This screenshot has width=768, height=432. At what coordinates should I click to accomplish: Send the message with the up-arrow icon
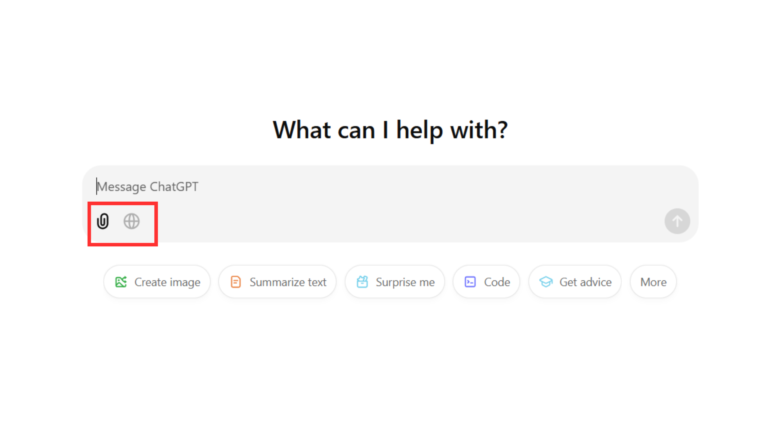(677, 221)
